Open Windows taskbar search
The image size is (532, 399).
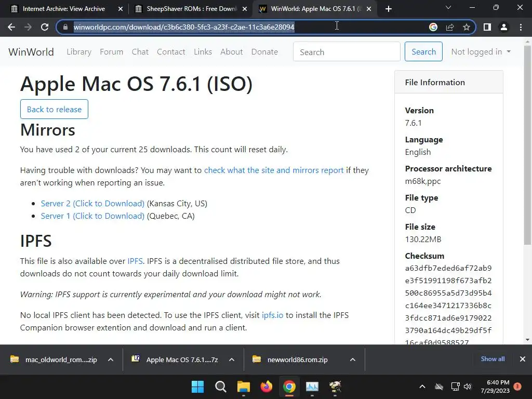220,387
